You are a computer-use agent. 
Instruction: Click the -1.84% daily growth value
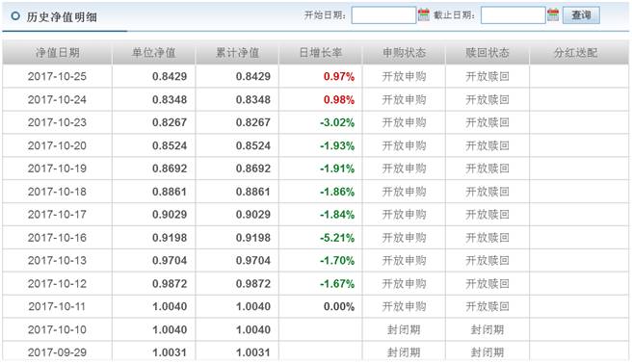click(x=337, y=215)
